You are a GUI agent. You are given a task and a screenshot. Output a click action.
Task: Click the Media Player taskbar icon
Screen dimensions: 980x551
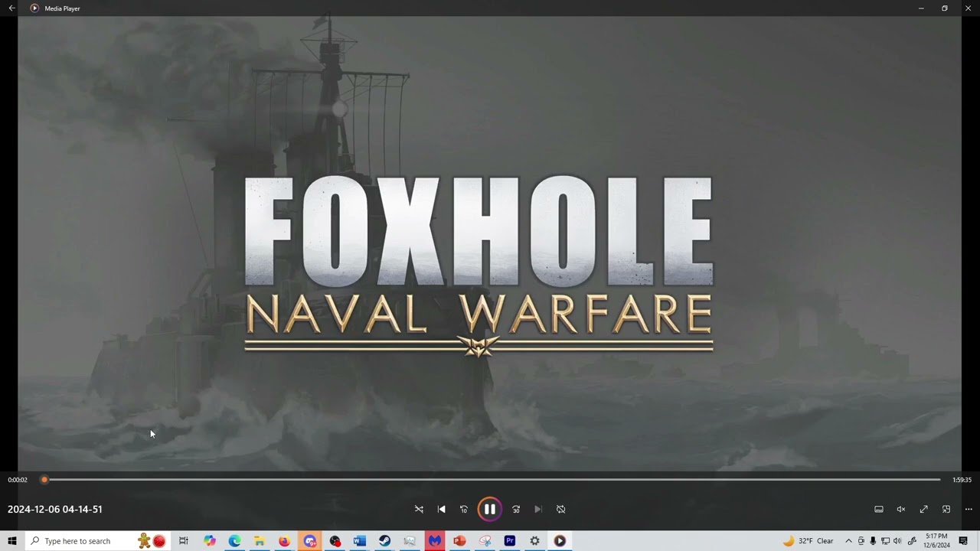click(x=560, y=541)
